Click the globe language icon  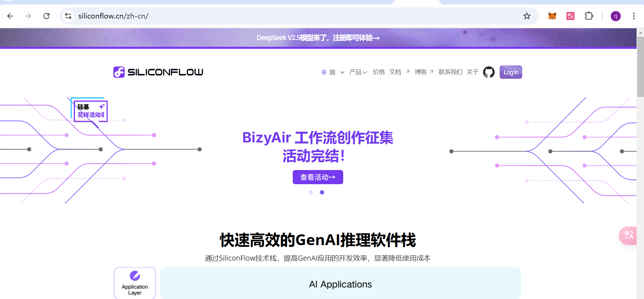(324, 72)
